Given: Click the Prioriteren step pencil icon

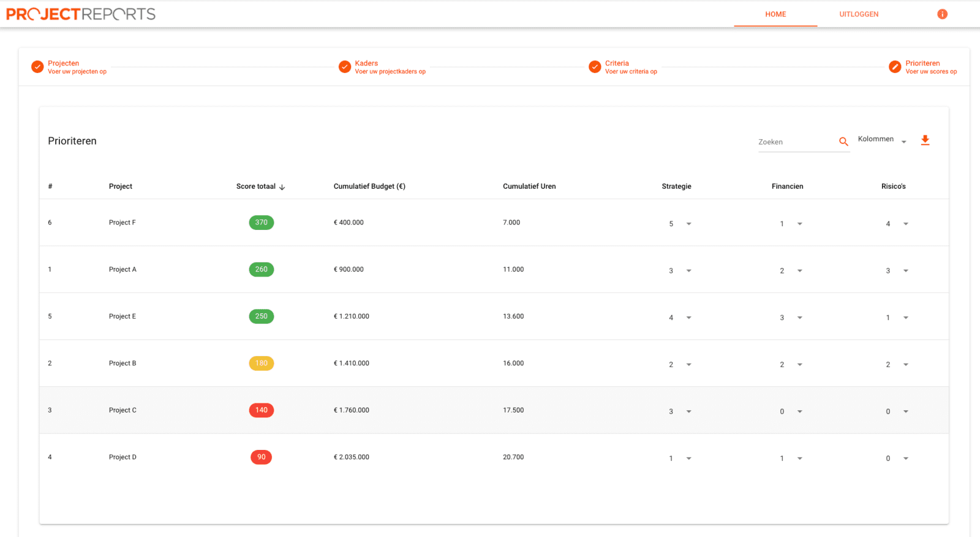Looking at the screenshot, I should coord(895,67).
